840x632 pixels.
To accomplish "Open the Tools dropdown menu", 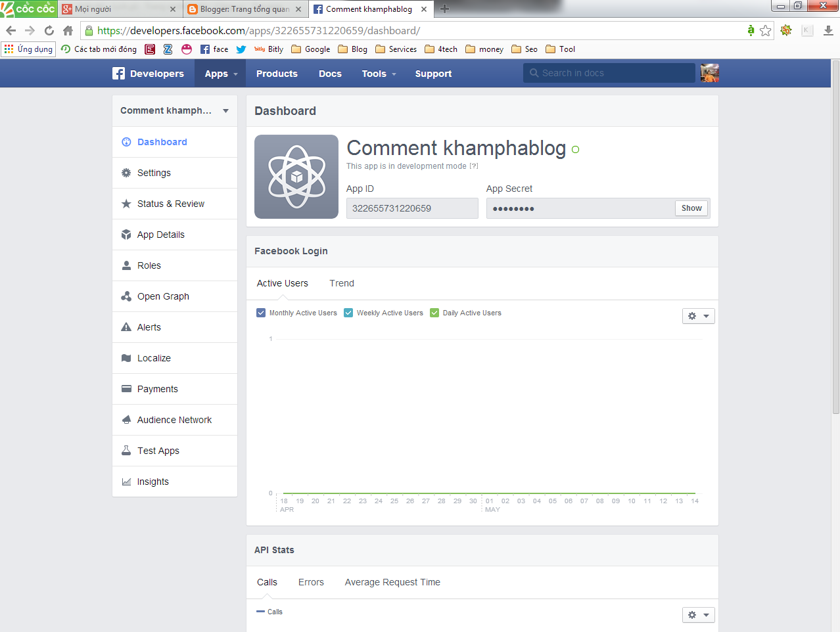I will (x=379, y=74).
